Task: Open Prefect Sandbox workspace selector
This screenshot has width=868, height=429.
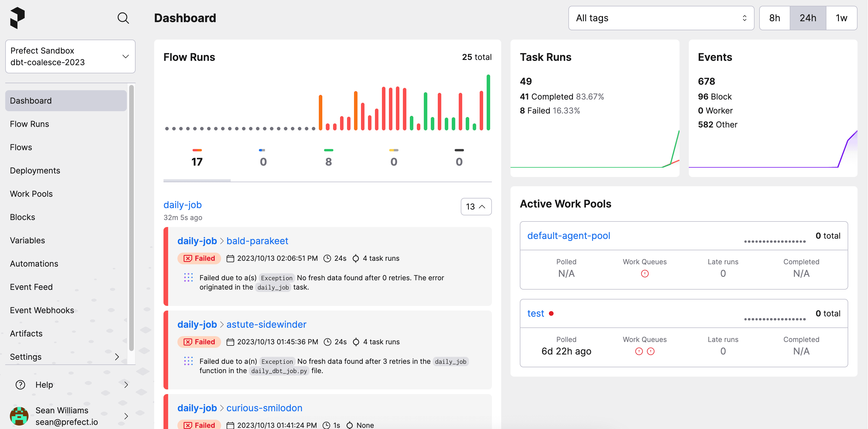Action: (x=70, y=56)
